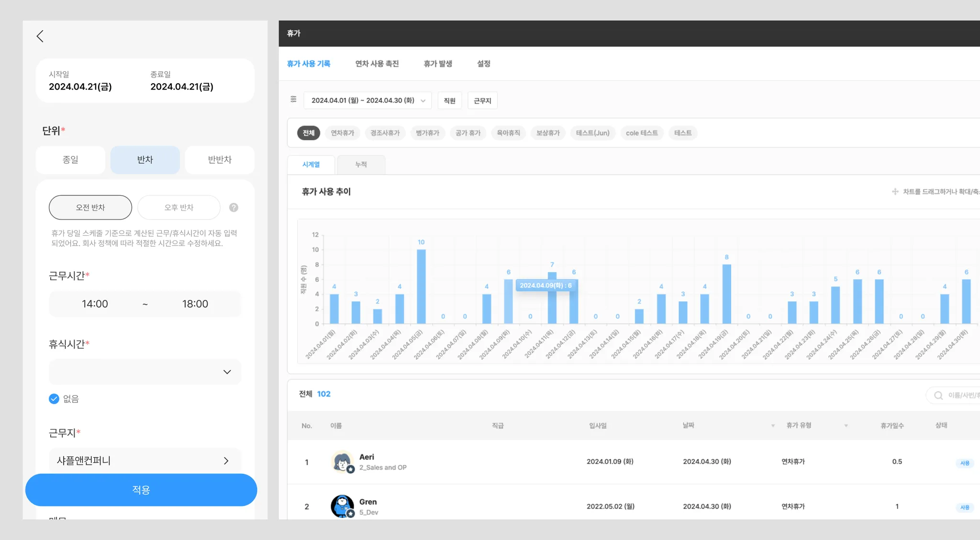Click Gren's profile avatar
The height and width of the screenshot is (540, 980).
(x=342, y=507)
